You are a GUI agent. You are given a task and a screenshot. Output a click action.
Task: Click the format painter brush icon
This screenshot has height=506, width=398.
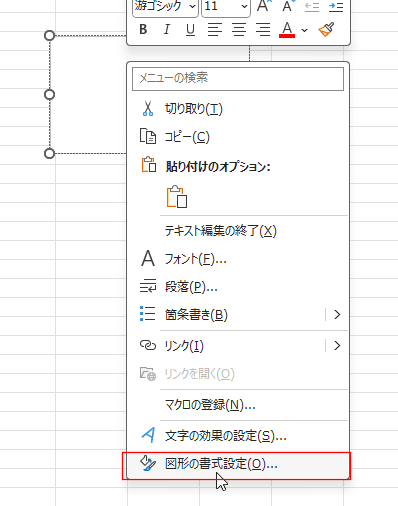pyautogui.click(x=326, y=30)
